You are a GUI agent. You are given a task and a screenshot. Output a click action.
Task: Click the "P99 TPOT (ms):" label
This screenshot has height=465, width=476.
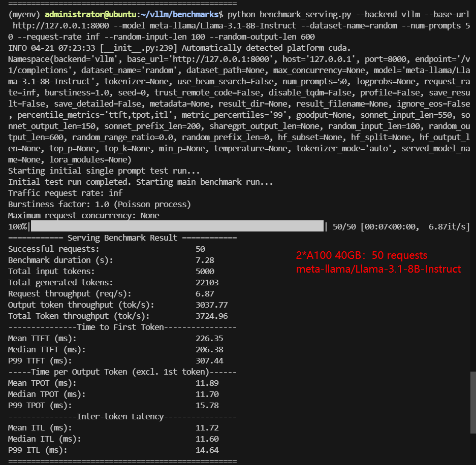coord(40,406)
